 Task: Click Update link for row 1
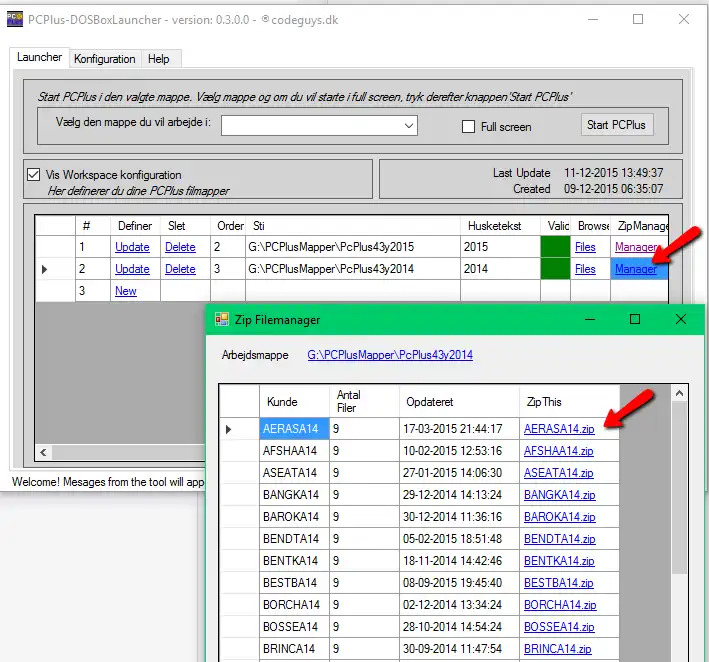tap(132, 247)
